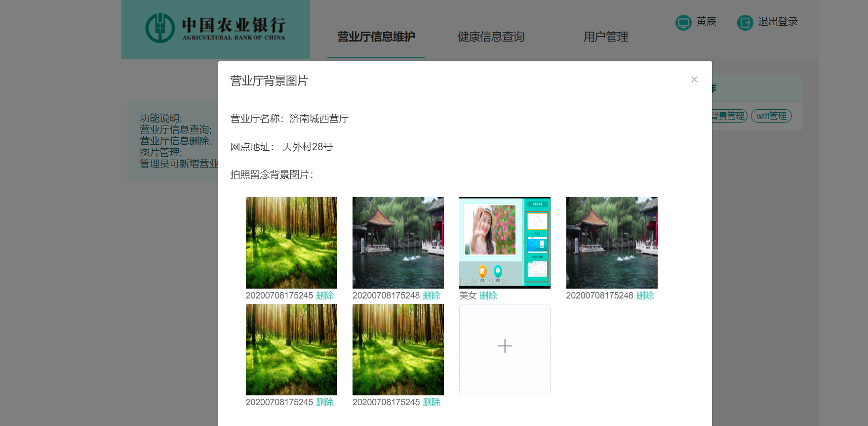The height and width of the screenshot is (426, 868).
Task: Delete the top-row forest image 20200708175245
Action: (325, 296)
